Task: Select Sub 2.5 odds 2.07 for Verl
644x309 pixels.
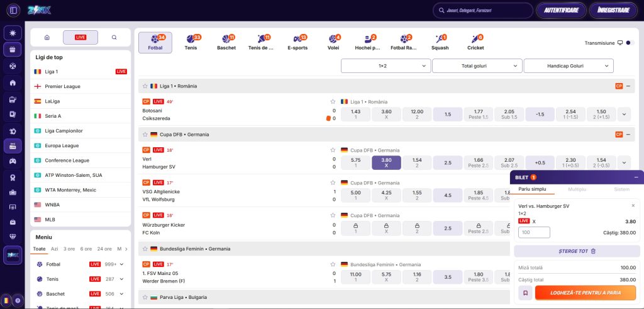Action: 509,163
